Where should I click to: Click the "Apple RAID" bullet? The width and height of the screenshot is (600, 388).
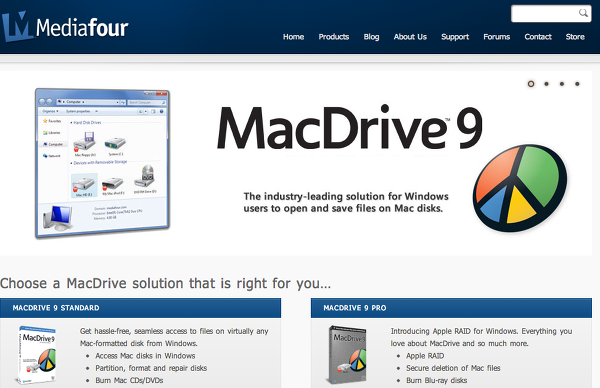[x=425, y=356]
